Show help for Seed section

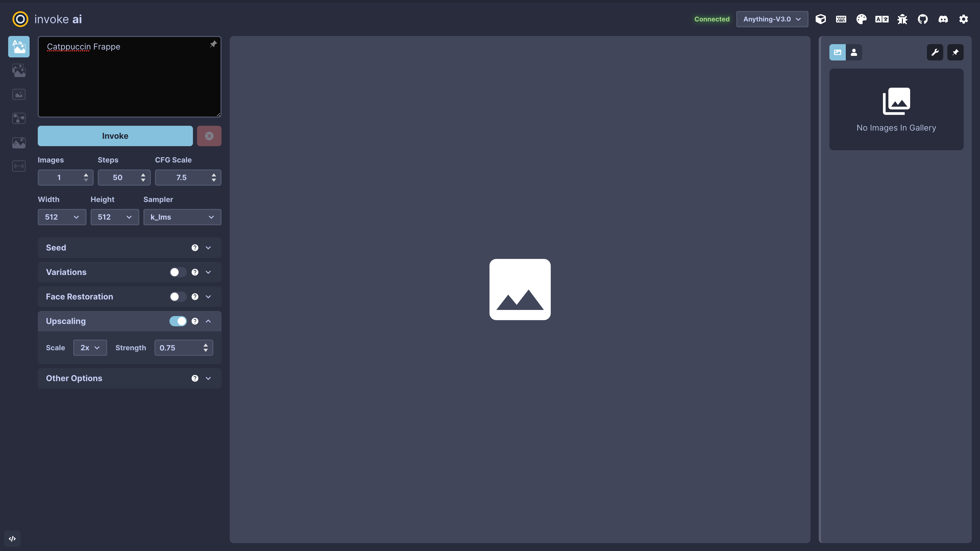[x=195, y=248]
